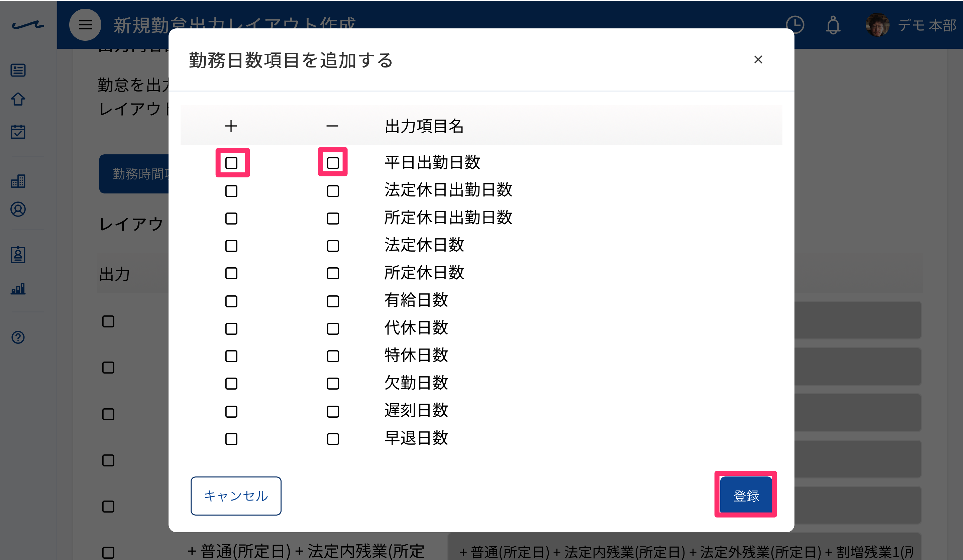This screenshot has height=560, width=963.
Task: Click the 平日出勤日数 row label
Action: click(432, 162)
